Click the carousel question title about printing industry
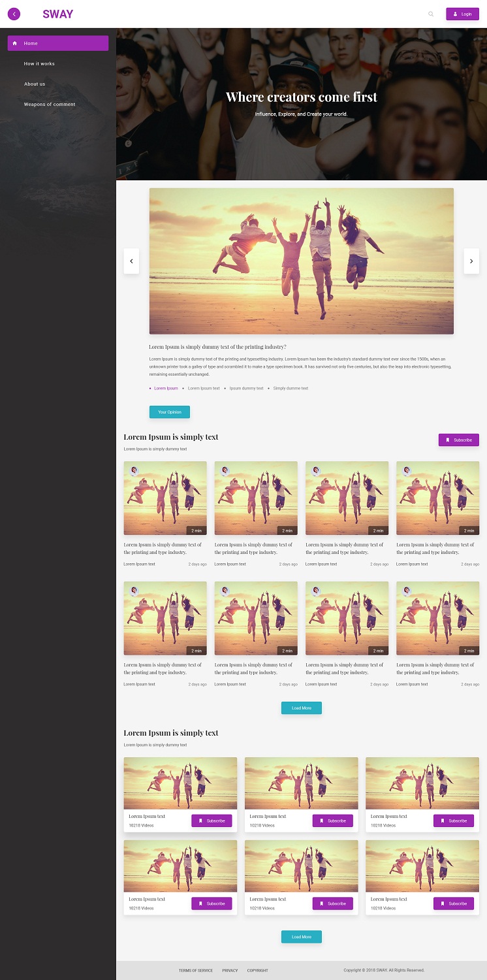 [x=217, y=347]
